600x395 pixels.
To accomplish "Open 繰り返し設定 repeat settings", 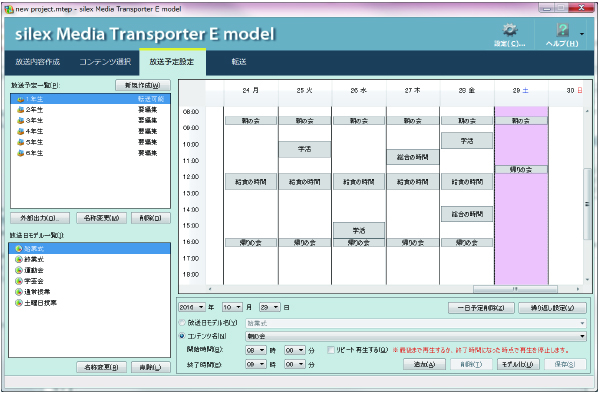I will (x=552, y=308).
